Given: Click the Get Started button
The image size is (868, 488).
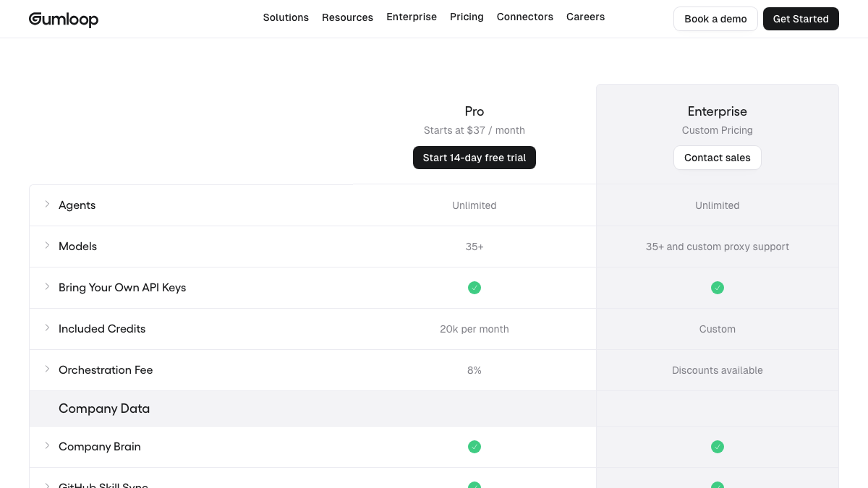Looking at the screenshot, I should point(801,19).
